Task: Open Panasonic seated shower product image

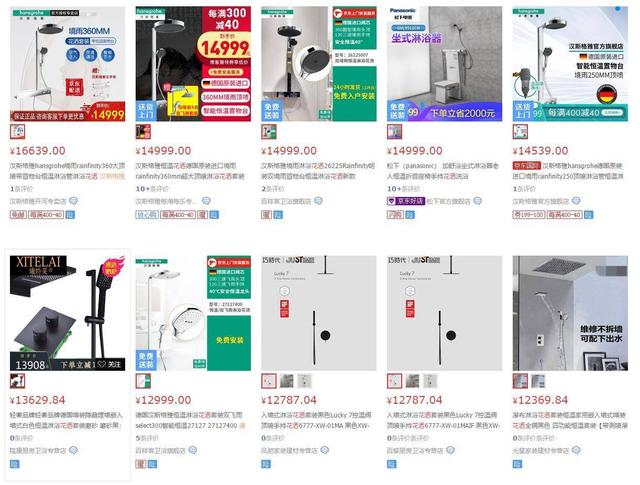Action: point(444,64)
